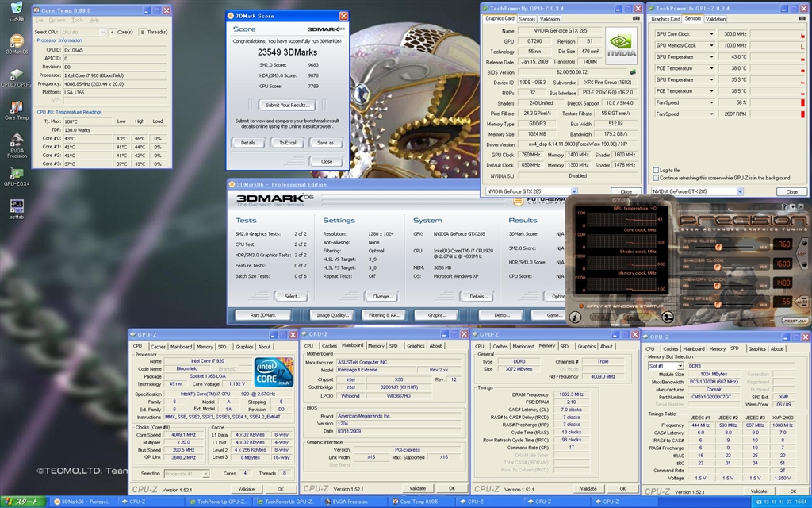Switch to Core Temp 0.99.5 taskbar button
Viewport: 812px width, 508px height.
(x=421, y=502)
